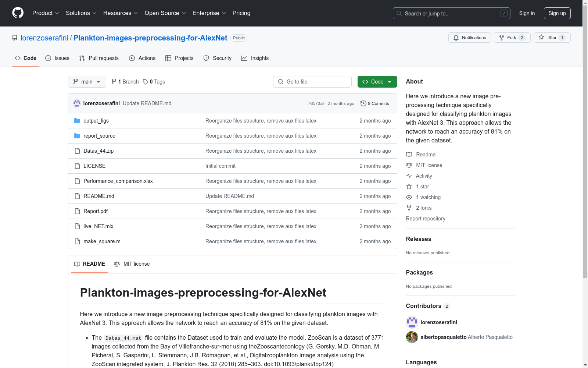Screen dimensions: 588x368
Task: Click the Sign in link
Action: 527,13
